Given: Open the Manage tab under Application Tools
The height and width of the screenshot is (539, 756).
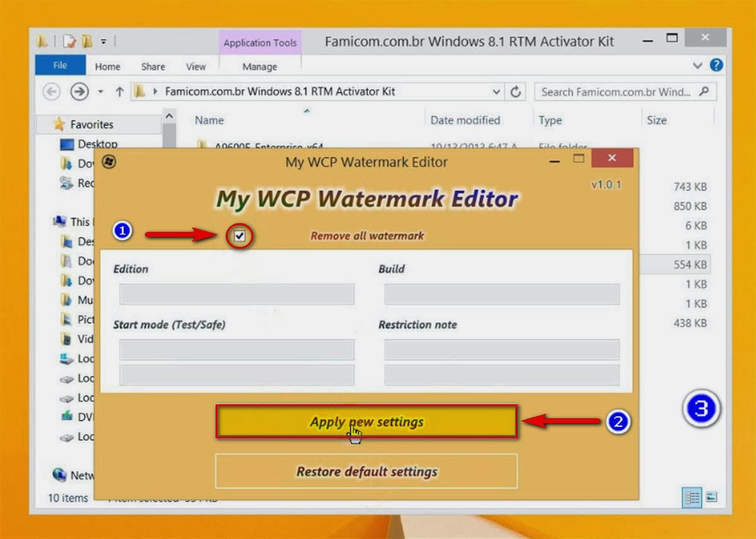Looking at the screenshot, I should tap(260, 66).
